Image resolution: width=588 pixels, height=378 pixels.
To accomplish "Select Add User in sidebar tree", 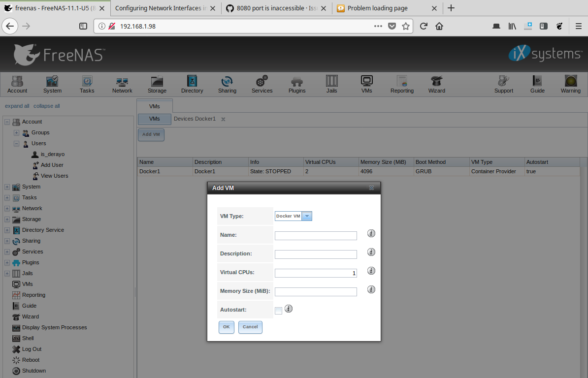I will click(52, 165).
